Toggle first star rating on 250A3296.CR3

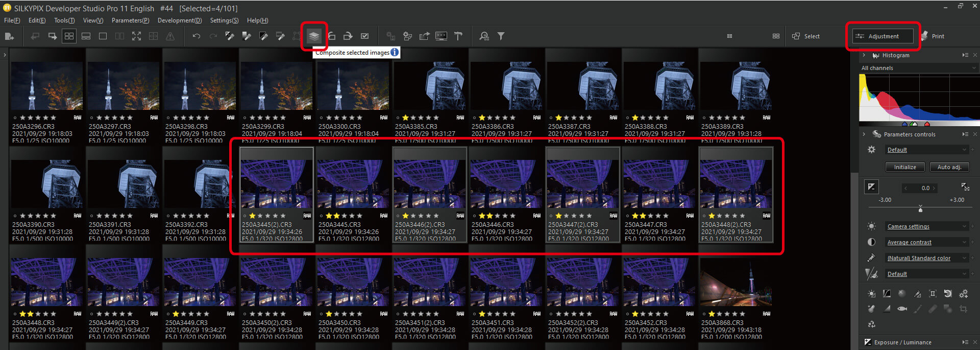click(23, 118)
